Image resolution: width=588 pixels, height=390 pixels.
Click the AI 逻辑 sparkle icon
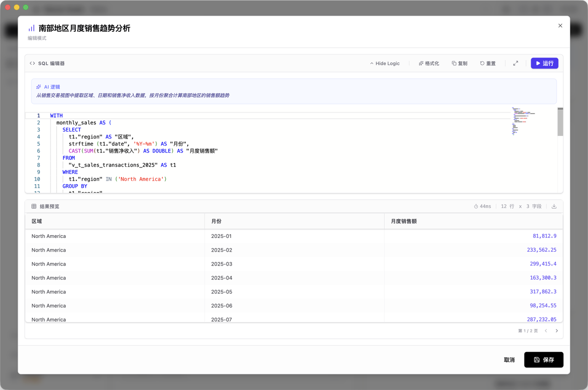(39, 86)
